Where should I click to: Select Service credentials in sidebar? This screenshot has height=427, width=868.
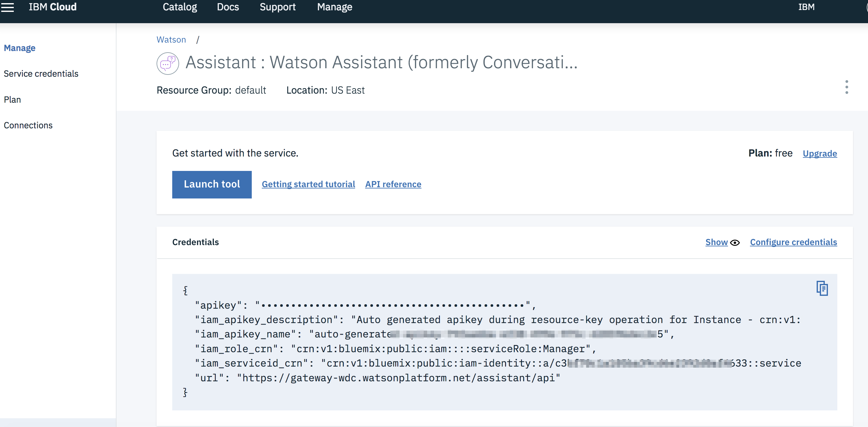point(41,74)
